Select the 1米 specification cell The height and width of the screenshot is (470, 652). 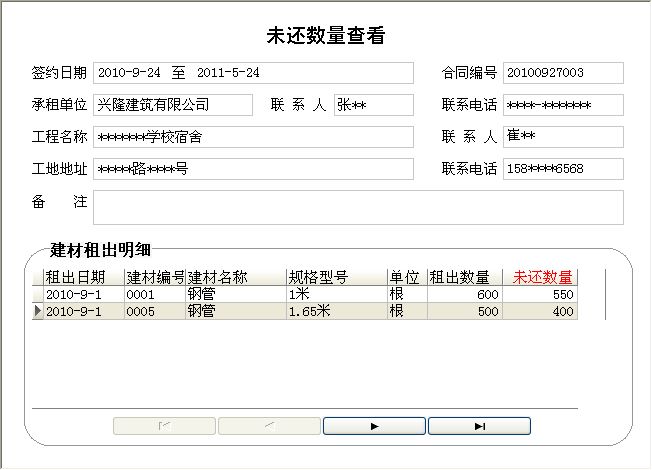coord(336,296)
